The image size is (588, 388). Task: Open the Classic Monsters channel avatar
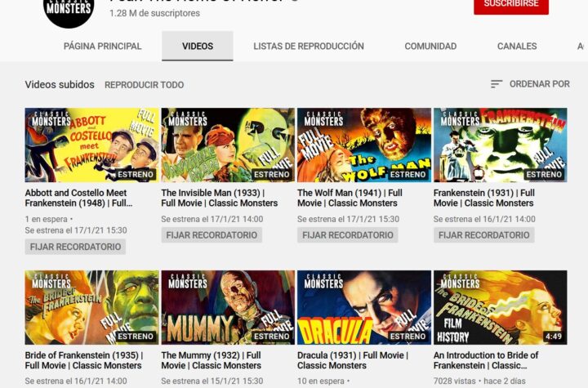coord(69,12)
